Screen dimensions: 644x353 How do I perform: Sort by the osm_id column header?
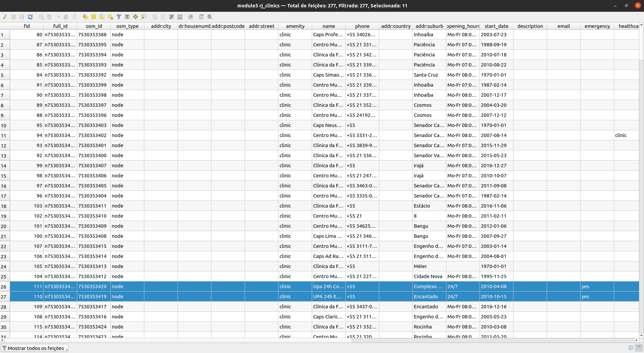click(94, 26)
